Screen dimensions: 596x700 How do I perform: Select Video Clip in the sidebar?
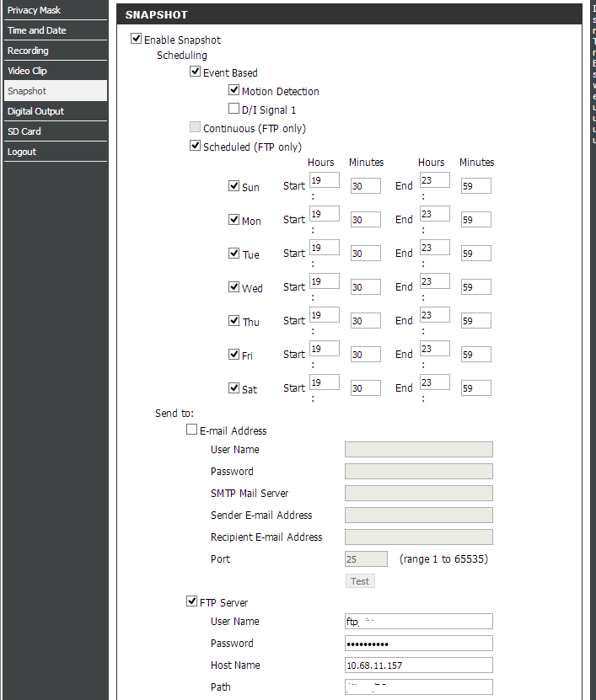click(x=27, y=71)
